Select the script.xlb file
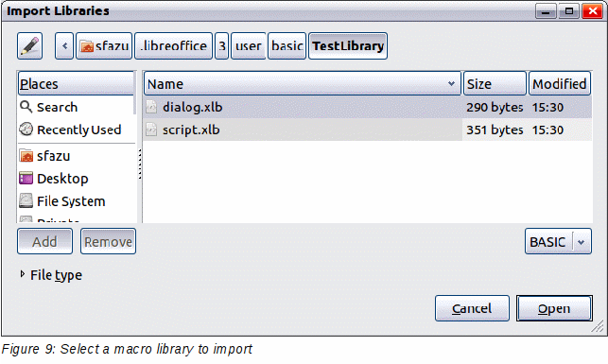Viewport: 608px width, 364px height. [x=368, y=130]
